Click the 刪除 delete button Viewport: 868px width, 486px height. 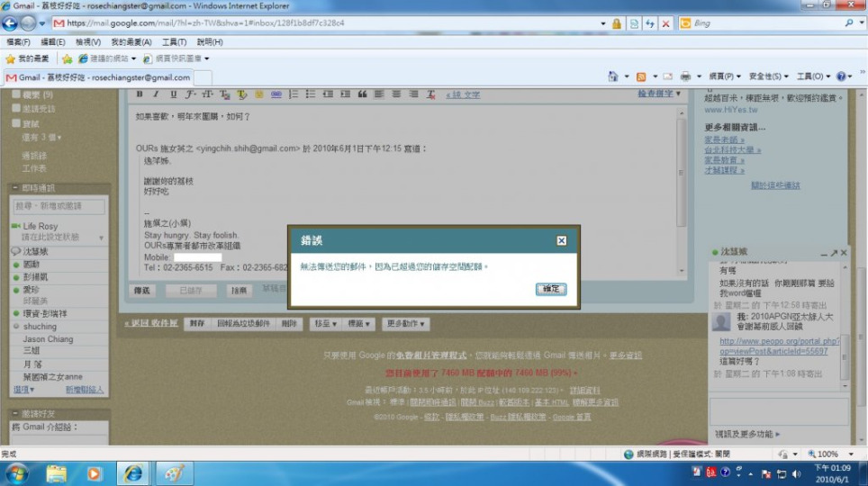[289, 323]
